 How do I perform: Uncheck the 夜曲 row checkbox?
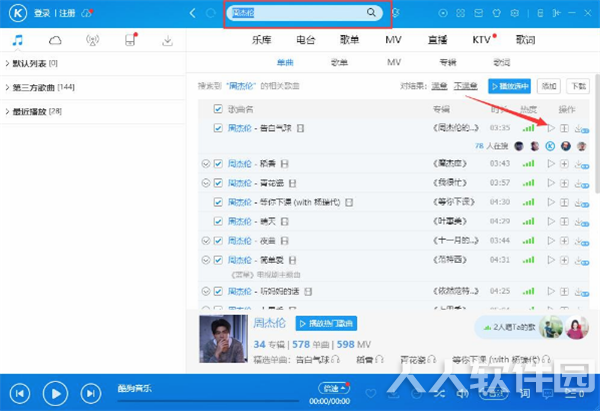point(218,241)
